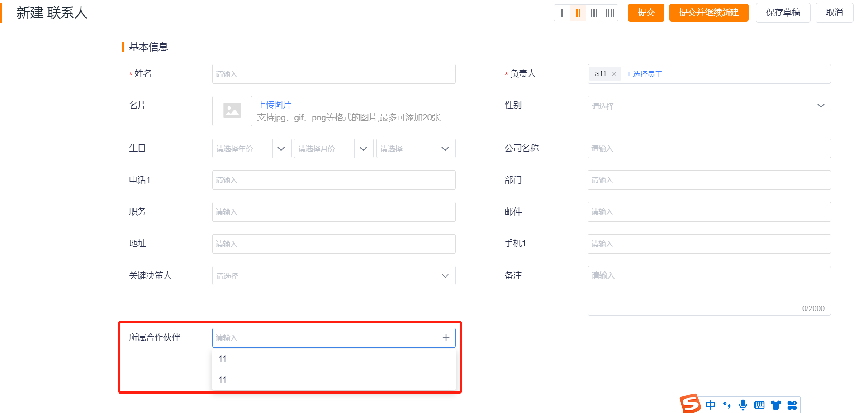Click the 提交 submit button

(x=646, y=13)
